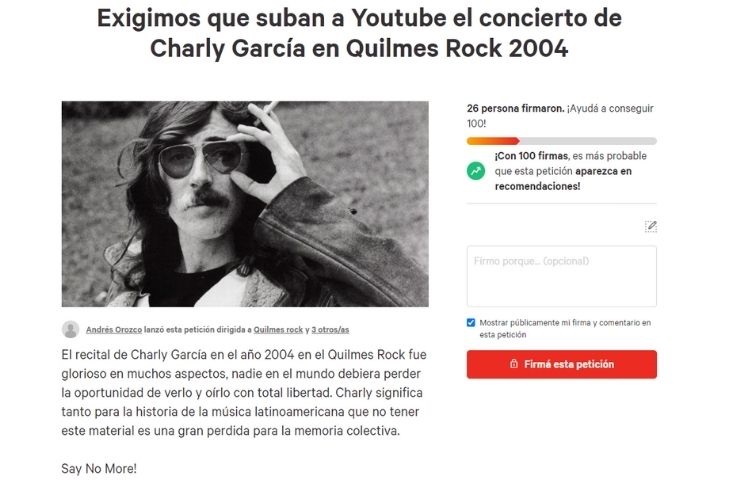Follow the Quilmes rock recipient link
The width and height of the screenshot is (730, 487).
pos(278,330)
